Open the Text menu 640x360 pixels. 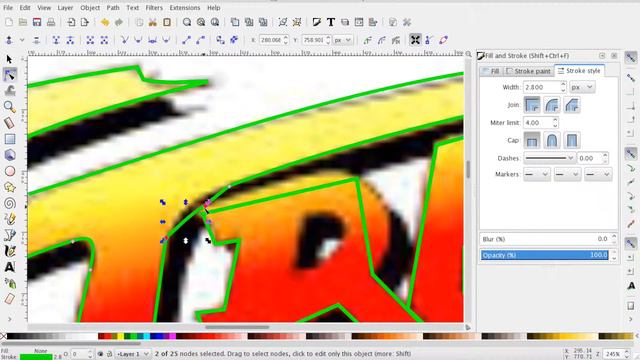(x=132, y=8)
